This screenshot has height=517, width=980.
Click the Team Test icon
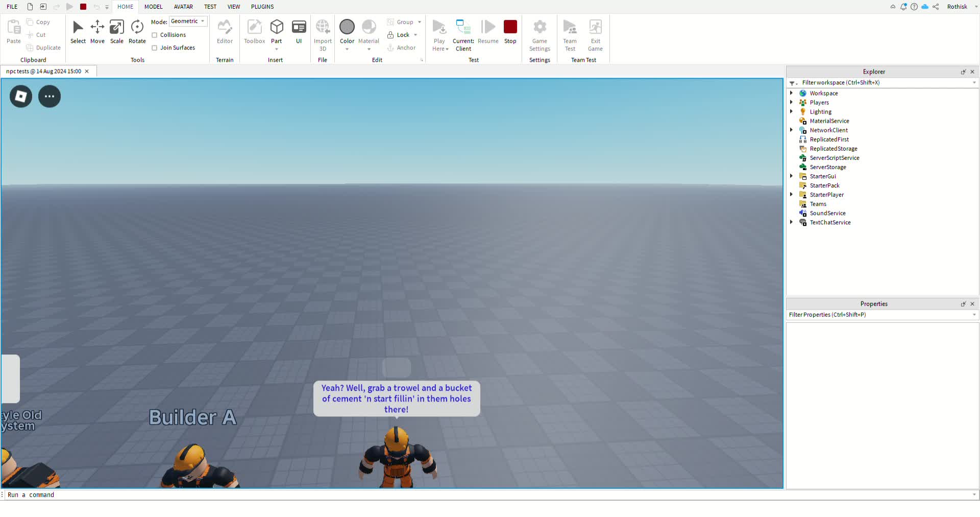click(x=570, y=31)
